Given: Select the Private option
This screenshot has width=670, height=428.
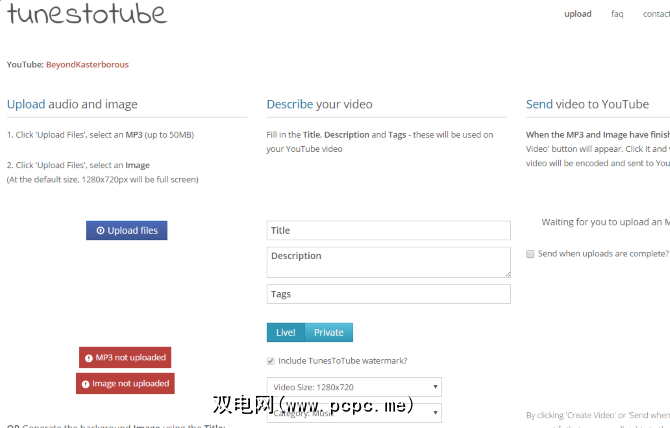Looking at the screenshot, I should pos(329,332).
